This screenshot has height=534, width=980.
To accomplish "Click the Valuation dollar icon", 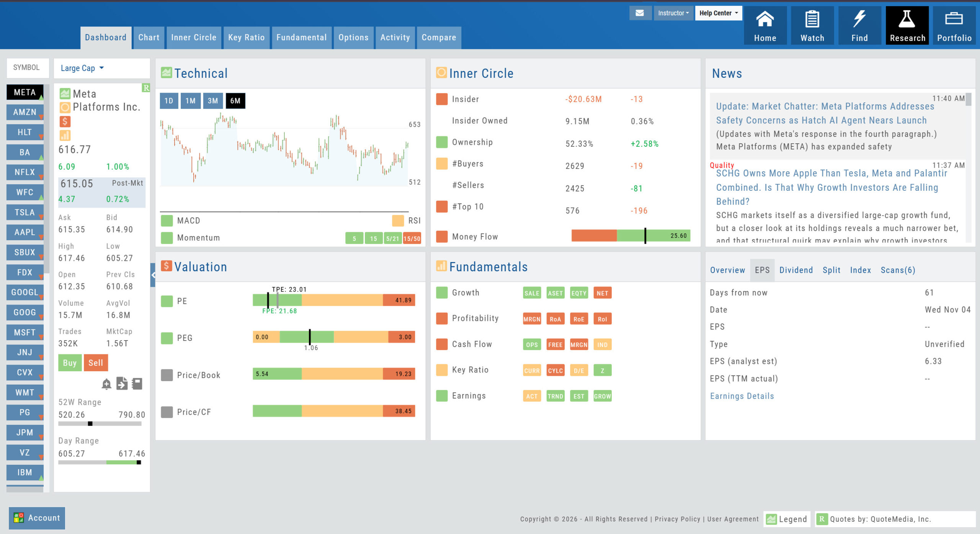I will [x=166, y=266].
